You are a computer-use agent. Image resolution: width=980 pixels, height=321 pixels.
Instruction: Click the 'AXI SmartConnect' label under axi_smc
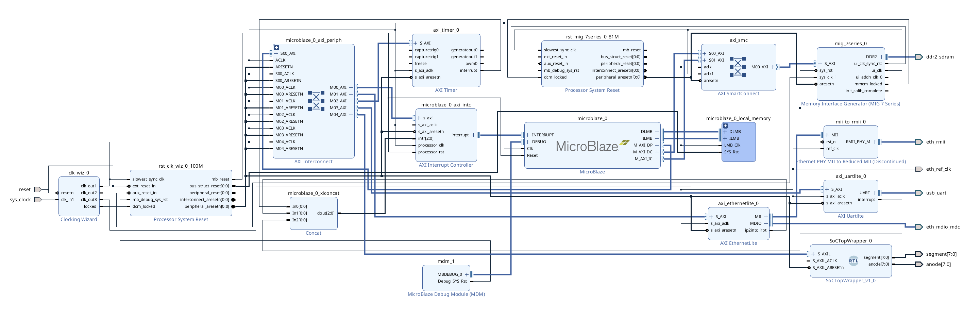pos(738,94)
